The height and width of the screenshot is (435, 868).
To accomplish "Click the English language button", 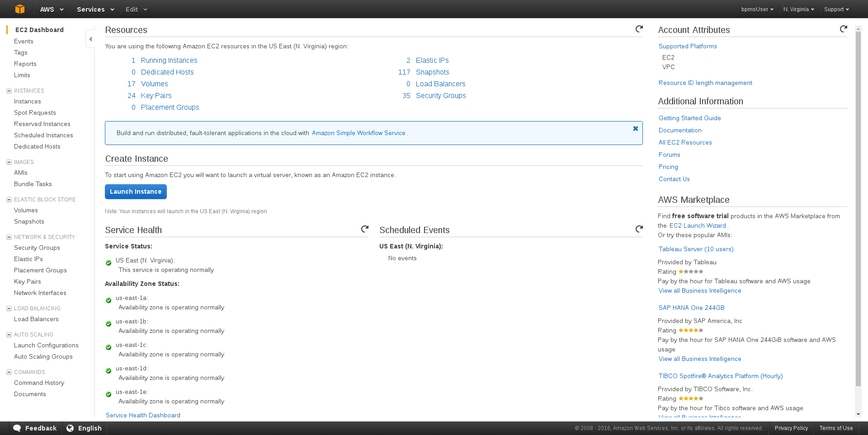I will pyautogui.click(x=84, y=428).
